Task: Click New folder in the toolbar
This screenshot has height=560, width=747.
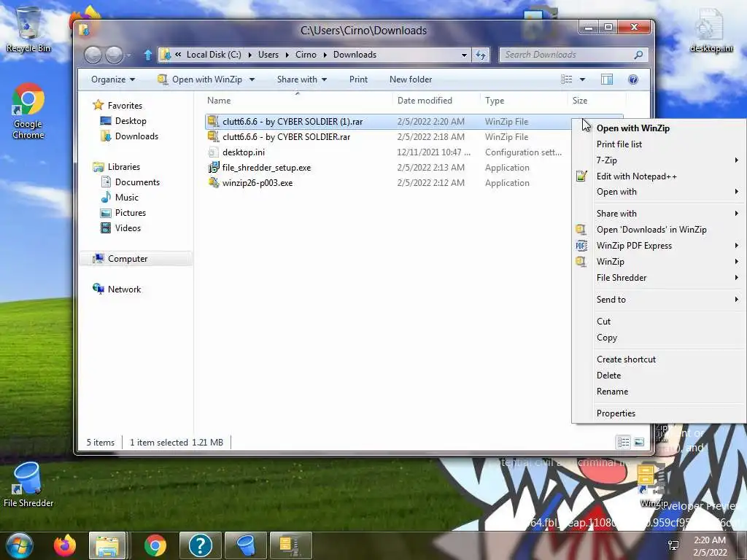Action: (411, 79)
